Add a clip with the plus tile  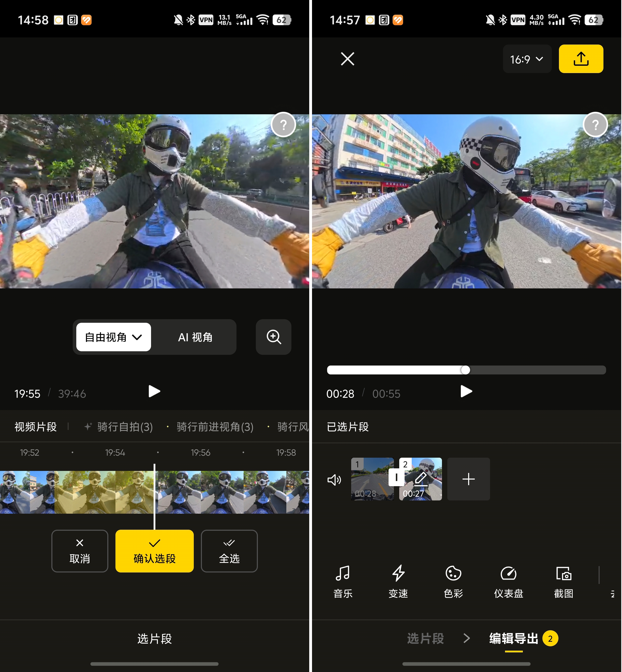[x=468, y=479]
